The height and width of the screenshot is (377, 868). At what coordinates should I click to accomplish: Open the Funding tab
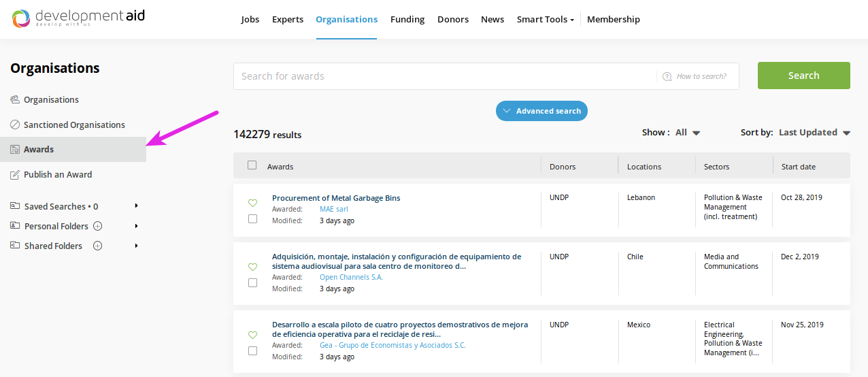pos(407,19)
